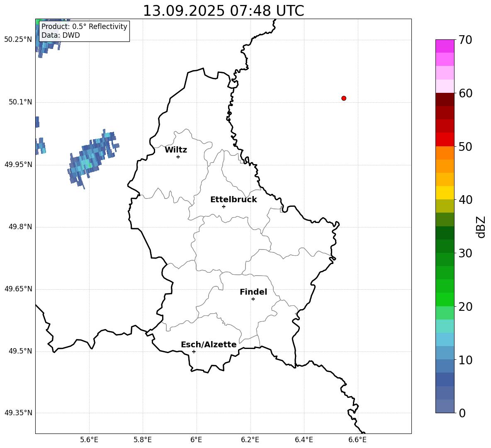Click the 5.8°E longitude label

click(x=143, y=440)
